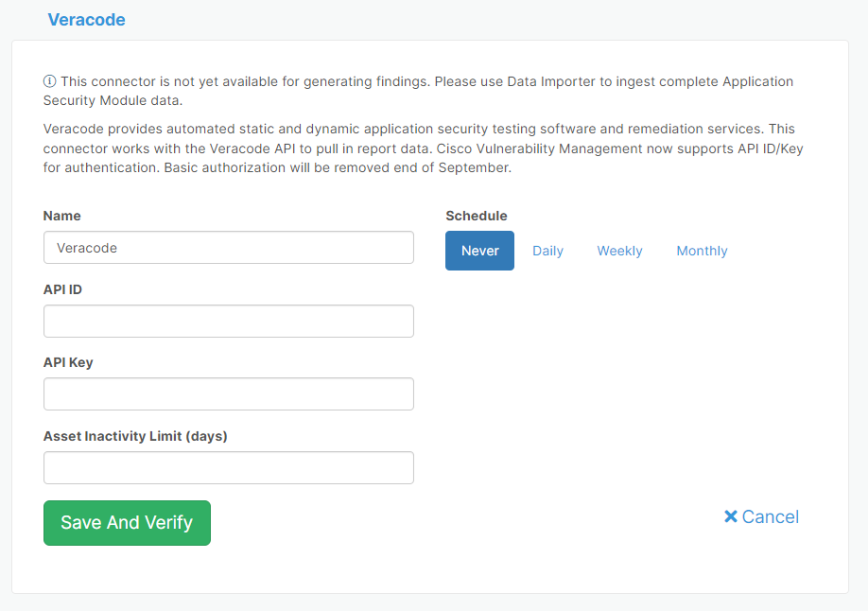Viewport: 868px width, 611px height.
Task: Open the Veracode heading link
Action: [86, 19]
